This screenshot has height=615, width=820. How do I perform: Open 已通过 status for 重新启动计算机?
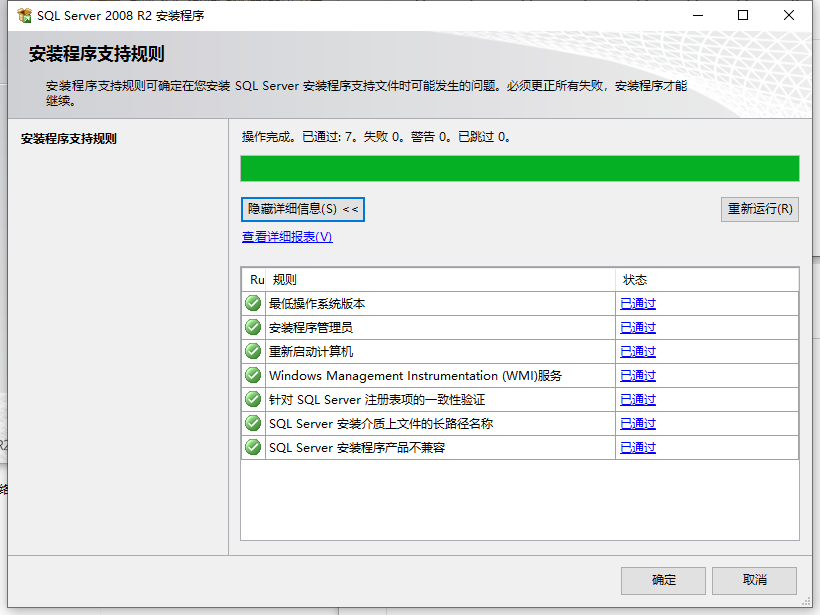tap(637, 351)
